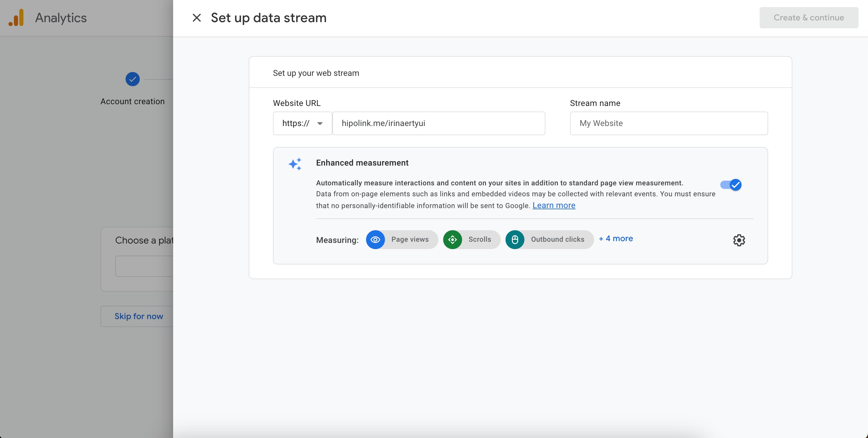Disable the Enhanced measurement toggle
868x438 pixels.
[x=731, y=185]
